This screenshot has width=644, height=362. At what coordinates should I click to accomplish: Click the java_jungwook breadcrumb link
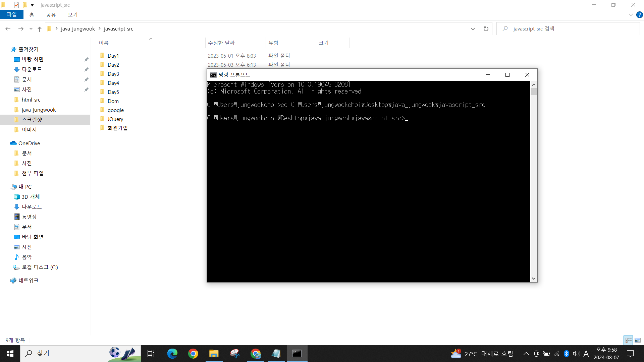pos(78,28)
